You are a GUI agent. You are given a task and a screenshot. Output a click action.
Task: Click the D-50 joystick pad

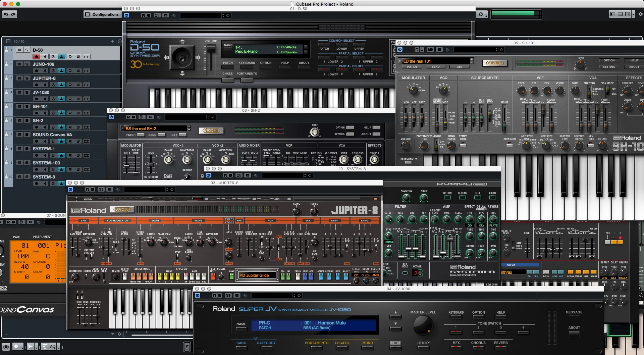(x=182, y=57)
